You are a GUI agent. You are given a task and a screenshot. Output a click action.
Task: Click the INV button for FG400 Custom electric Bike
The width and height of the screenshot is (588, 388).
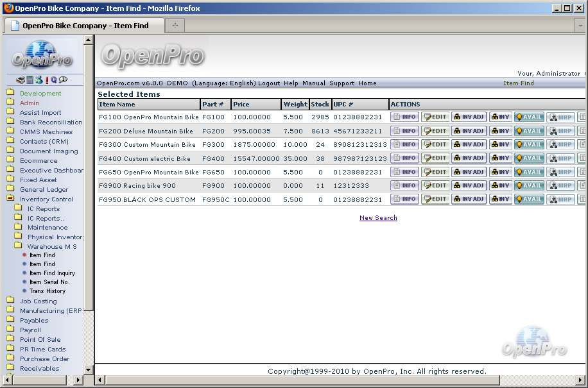pyautogui.click(x=500, y=158)
